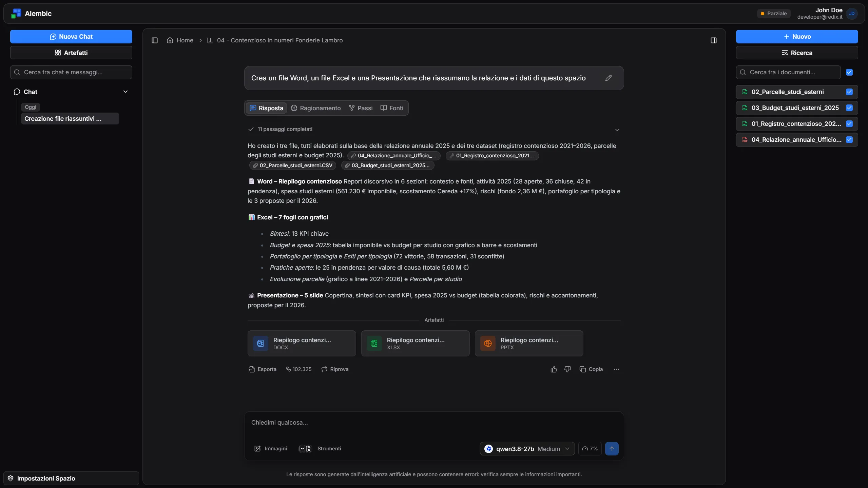Give a thumbs up to the response
Viewport: 868px width, 488px height.
(554, 369)
